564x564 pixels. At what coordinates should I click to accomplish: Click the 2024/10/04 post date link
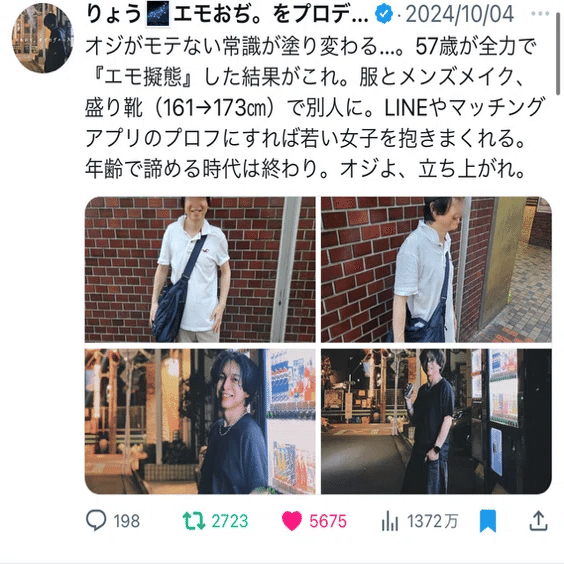click(459, 14)
